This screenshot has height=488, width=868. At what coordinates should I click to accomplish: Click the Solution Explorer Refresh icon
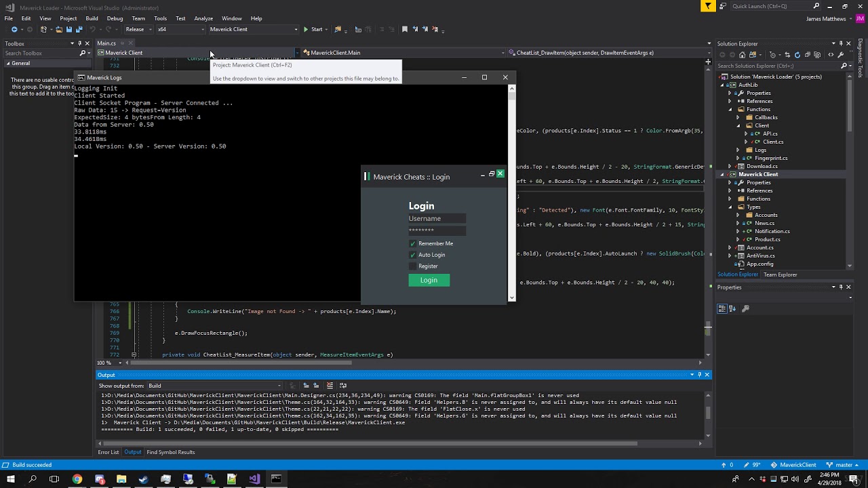click(797, 55)
